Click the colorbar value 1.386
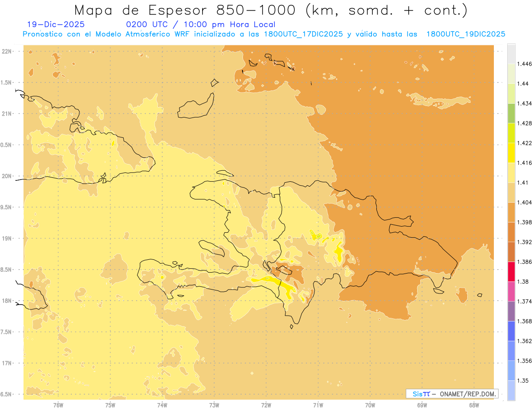Screen dimensions: 532x411 [524, 262]
